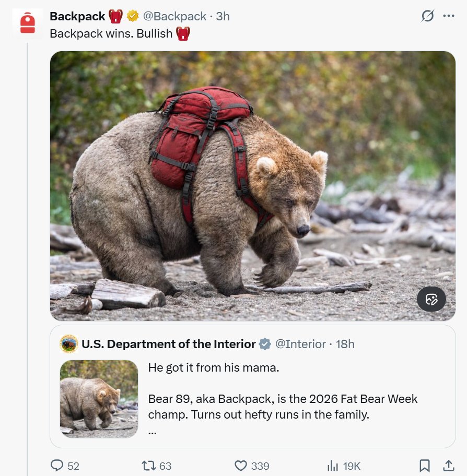This screenshot has height=476, width=467.
Task: Expand the quoted post's truncated ellipsis text
Action: click(152, 432)
